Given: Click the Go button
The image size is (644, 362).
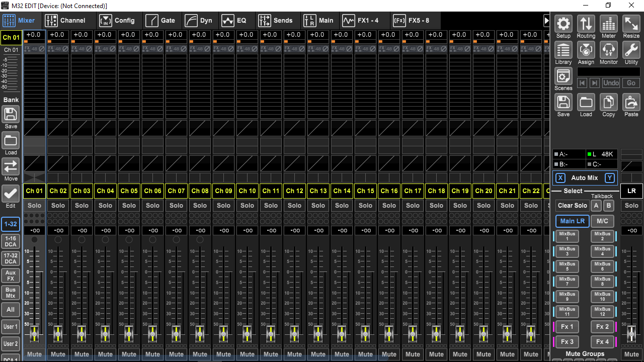Looking at the screenshot, I should pos(631,83).
